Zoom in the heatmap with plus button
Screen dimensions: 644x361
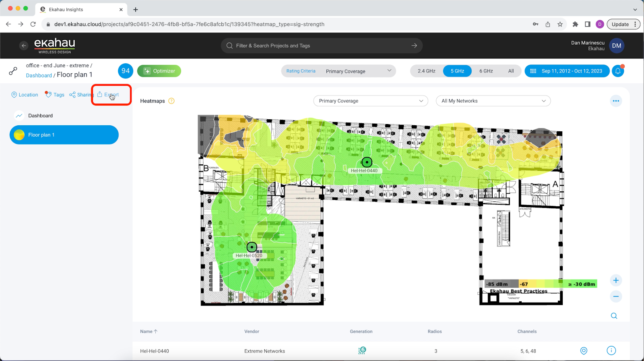(x=615, y=280)
